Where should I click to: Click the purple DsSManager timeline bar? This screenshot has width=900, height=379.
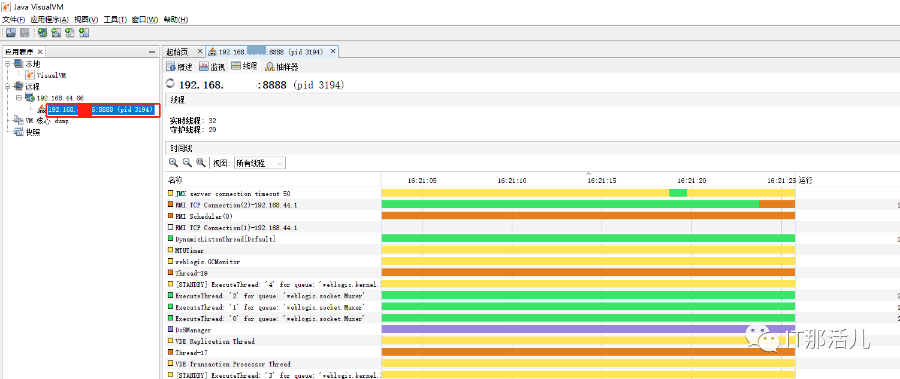pyautogui.click(x=588, y=330)
